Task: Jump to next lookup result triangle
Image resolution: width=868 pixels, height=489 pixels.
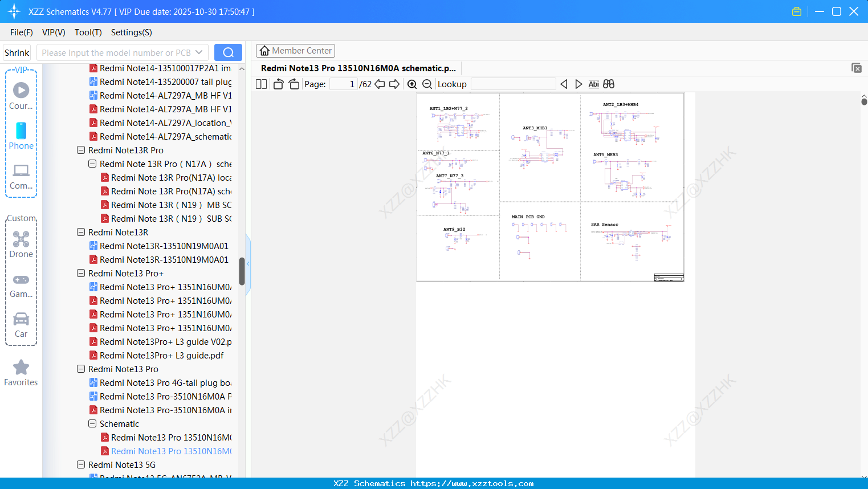Action: pos(578,84)
